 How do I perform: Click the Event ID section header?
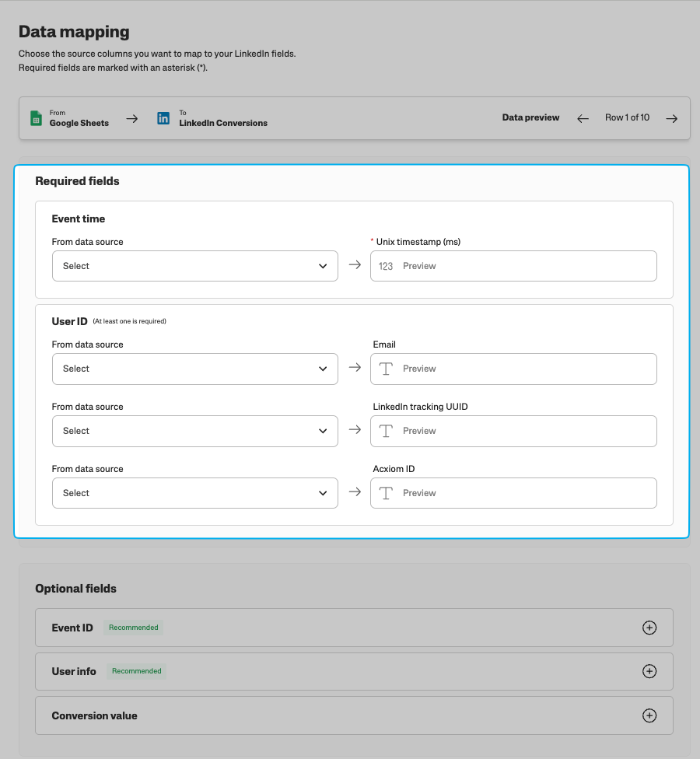[72, 628]
